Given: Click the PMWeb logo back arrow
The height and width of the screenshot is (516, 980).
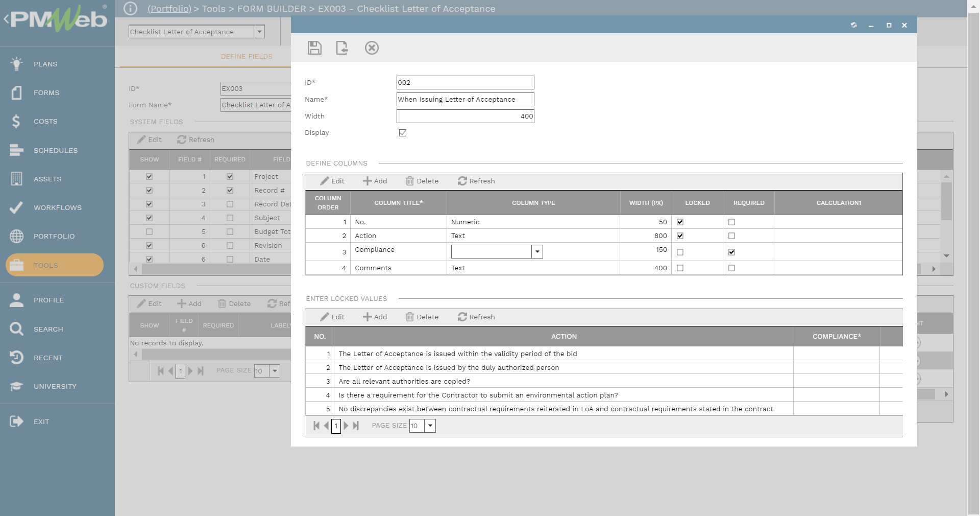Looking at the screenshot, I should [x=6, y=19].
